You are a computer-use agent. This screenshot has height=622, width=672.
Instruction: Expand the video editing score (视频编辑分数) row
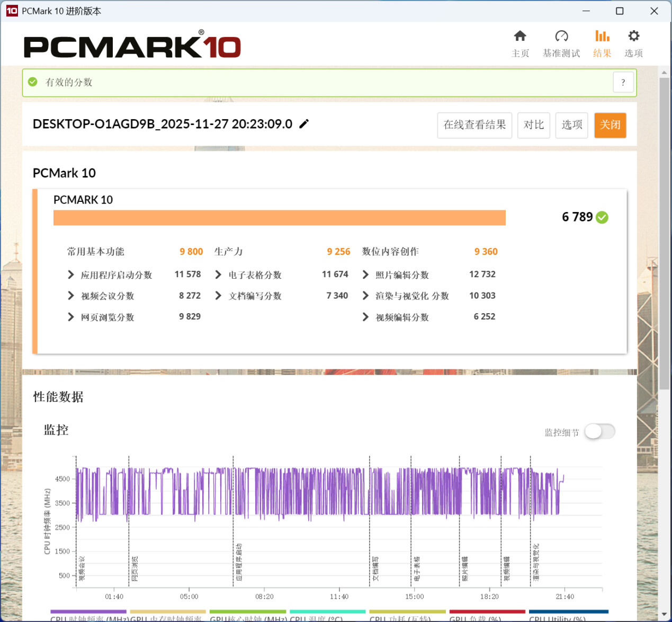point(365,317)
